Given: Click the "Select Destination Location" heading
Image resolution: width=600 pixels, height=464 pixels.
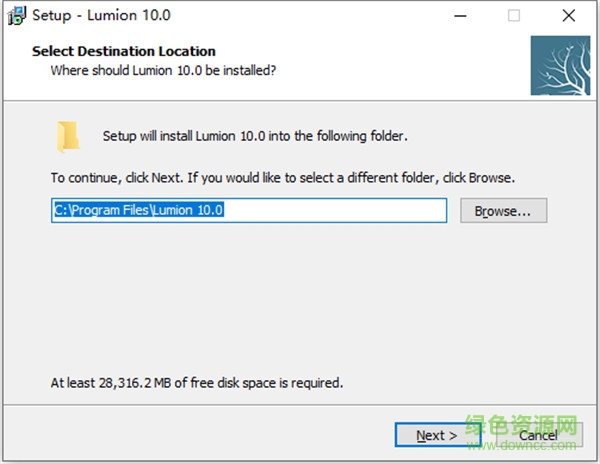Looking at the screenshot, I should click(x=124, y=51).
